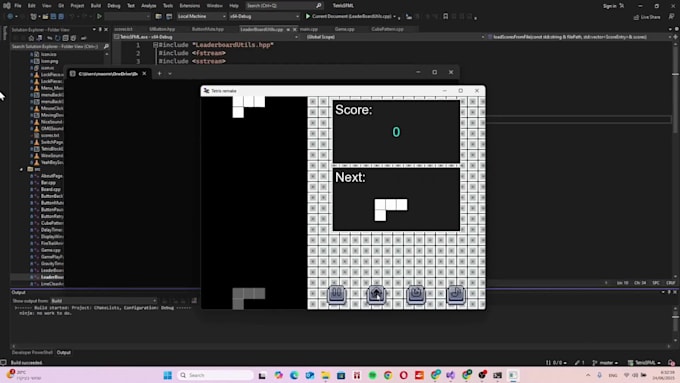Screen dimensions: 680x383
Task: Switch to the UIButton.hpp tab
Action: click(162, 29)
